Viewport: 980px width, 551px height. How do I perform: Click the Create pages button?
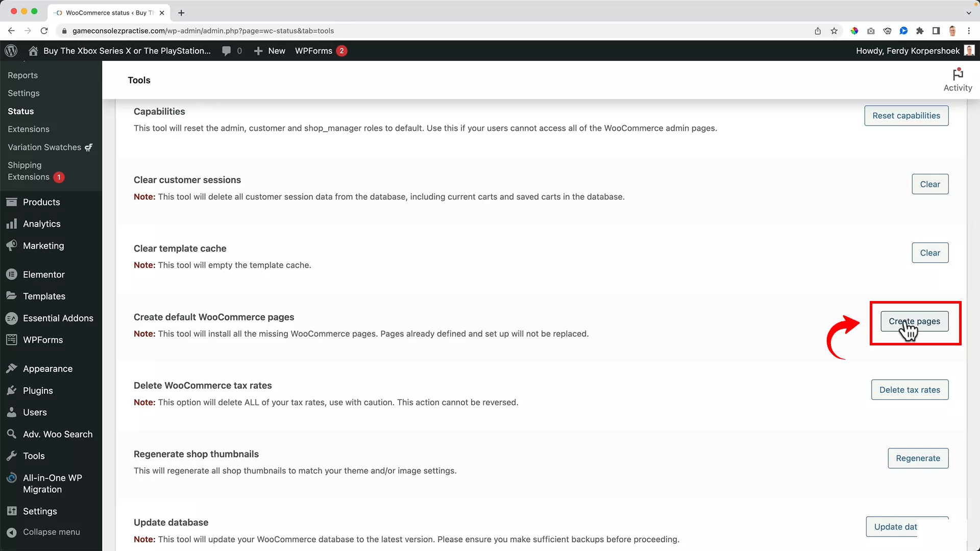pos(914,321)
